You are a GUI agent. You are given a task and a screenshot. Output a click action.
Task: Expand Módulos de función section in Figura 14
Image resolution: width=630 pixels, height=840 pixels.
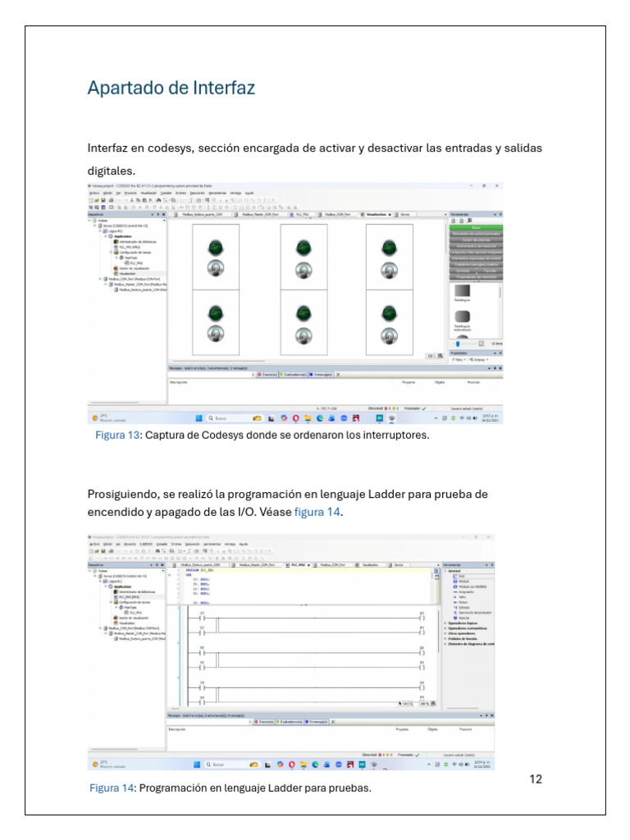(445, 638)
